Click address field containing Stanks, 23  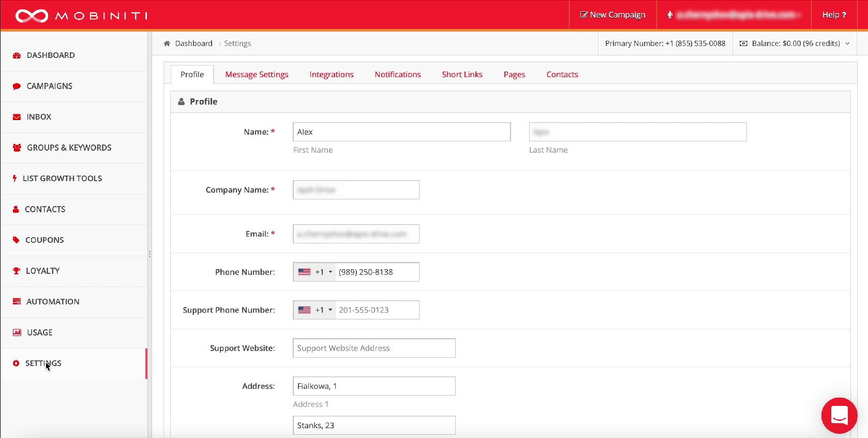click(374, 426)
